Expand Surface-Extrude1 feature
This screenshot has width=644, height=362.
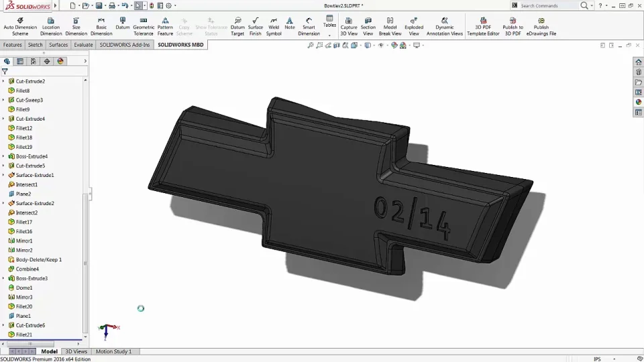pyautogui.click(x=3, y=175)
